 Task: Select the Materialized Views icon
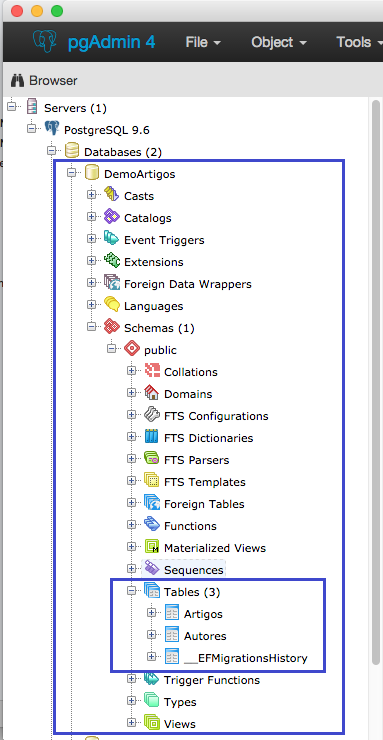(x=151, y=547)
